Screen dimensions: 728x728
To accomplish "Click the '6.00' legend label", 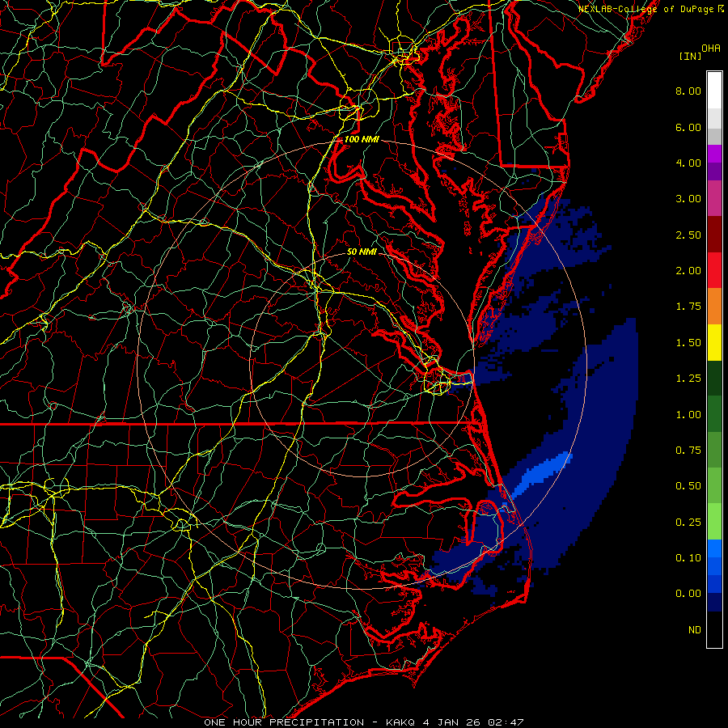I will [688, 127].
